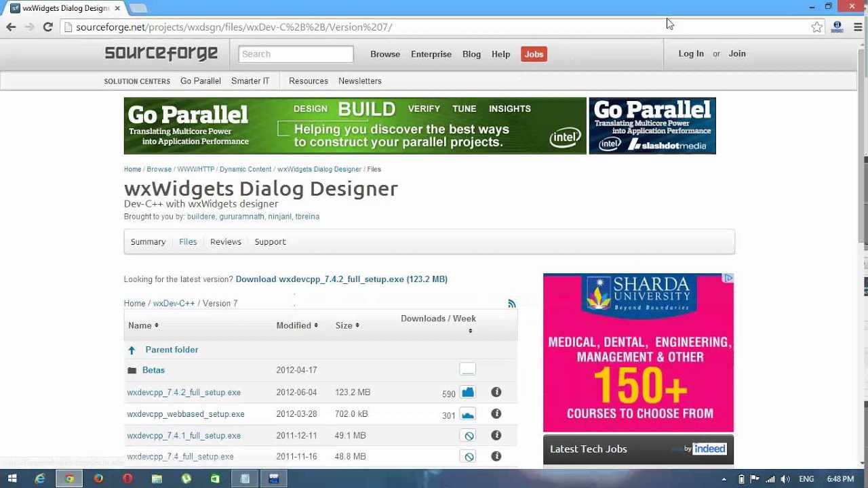Click the Join link
This screenshot has width=868, height=488.
(x=737, y=54)
